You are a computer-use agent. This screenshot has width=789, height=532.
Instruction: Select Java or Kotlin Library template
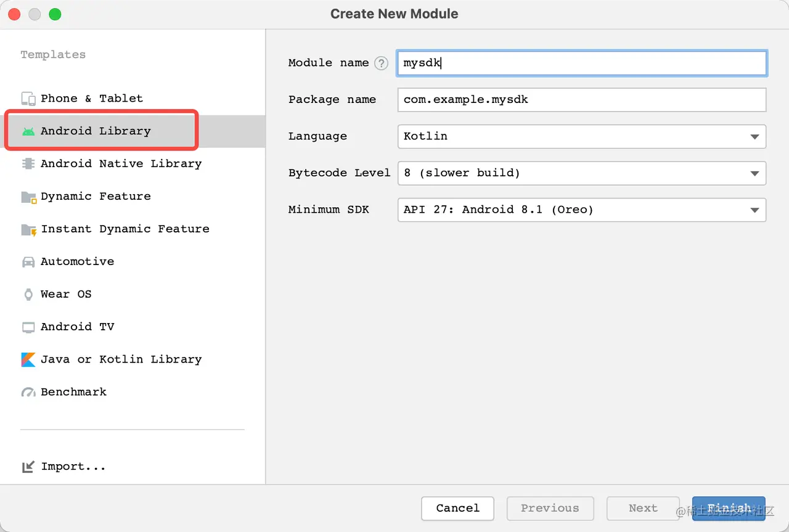click(x=121, y=359)
